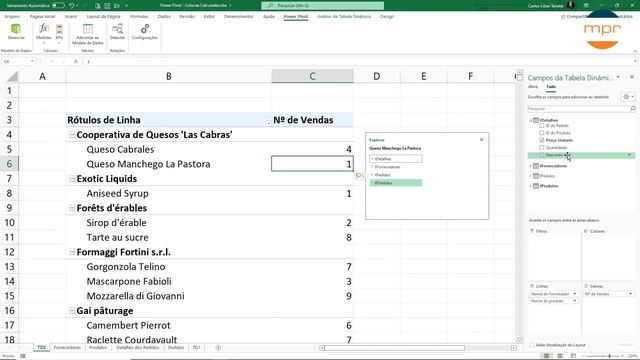
Task: Open Nome do produto field dropdown
Action: [x=575, y=301]
